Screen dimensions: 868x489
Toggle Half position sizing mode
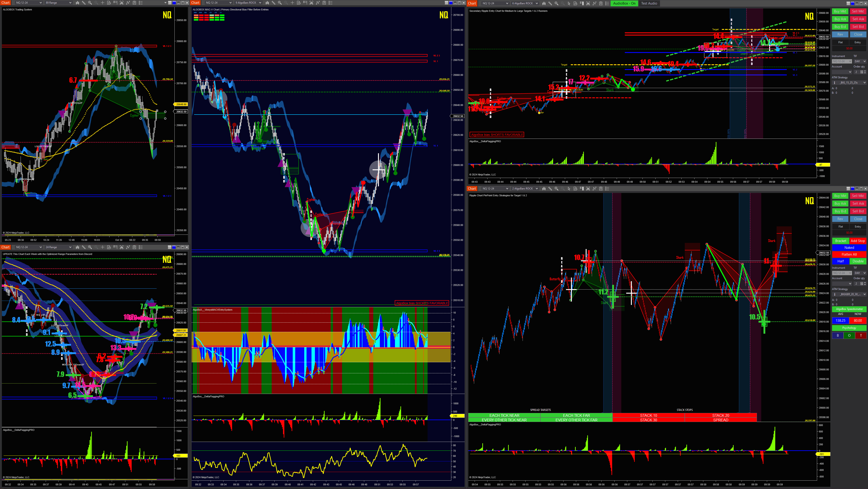coord(840,261)
